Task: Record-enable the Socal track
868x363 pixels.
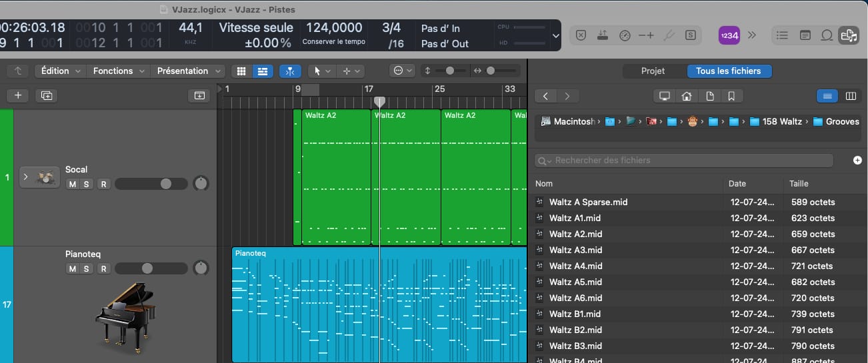Action: [x=104, y=184]
